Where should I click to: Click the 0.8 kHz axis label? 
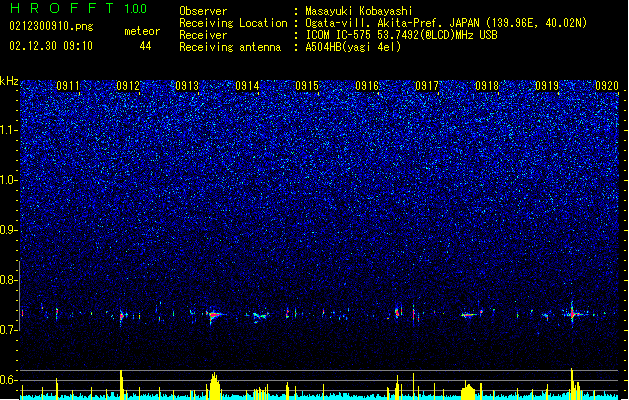pos(8,280)
